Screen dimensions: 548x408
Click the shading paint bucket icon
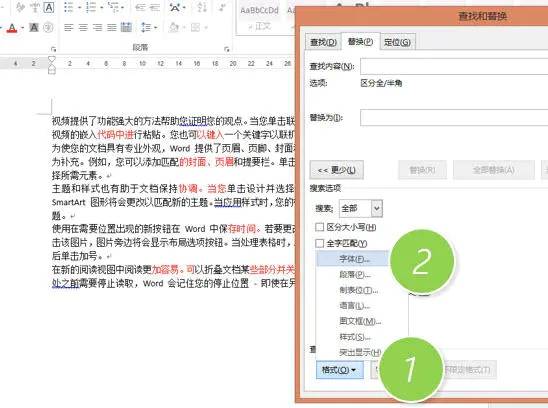tap(174, 27)
